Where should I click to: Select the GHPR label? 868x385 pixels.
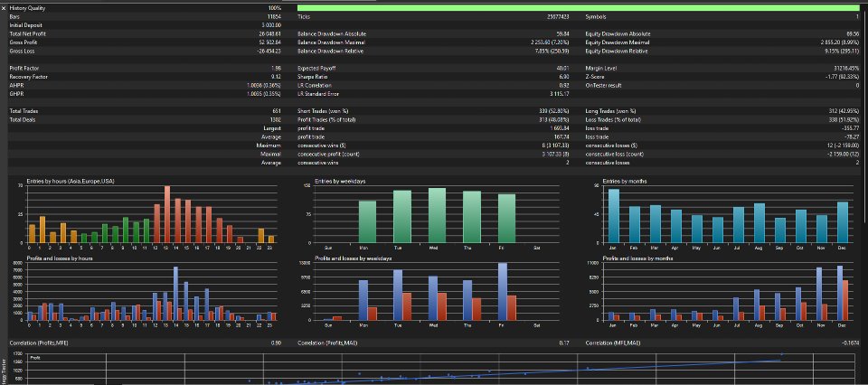(x=16, y=94)
